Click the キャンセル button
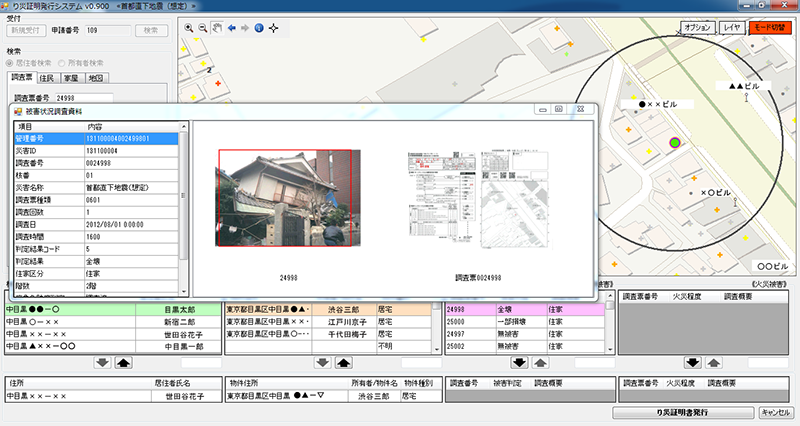Screen dimensions: 800x426 pos(776,411)
